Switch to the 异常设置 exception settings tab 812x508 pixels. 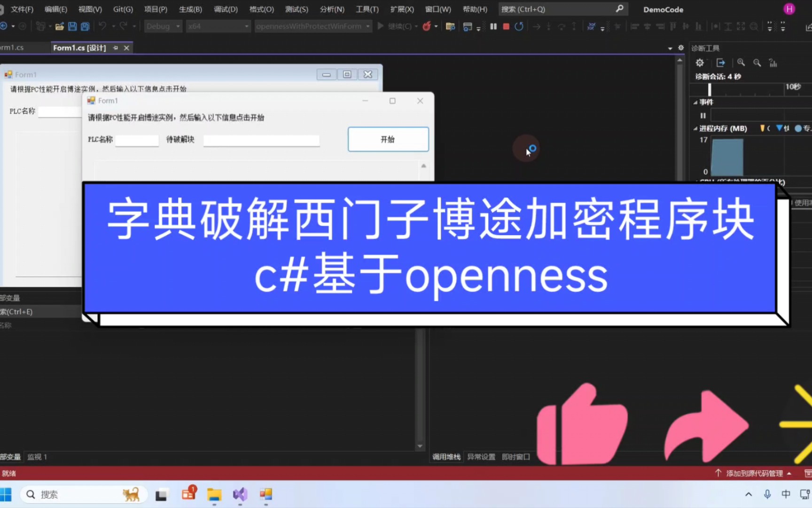point(481,457)
